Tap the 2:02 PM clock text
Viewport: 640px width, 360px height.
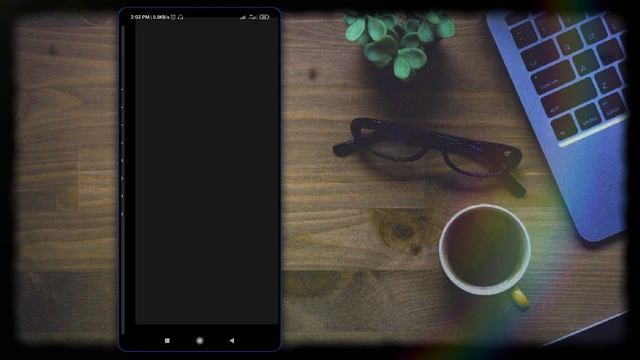point(140,17)
